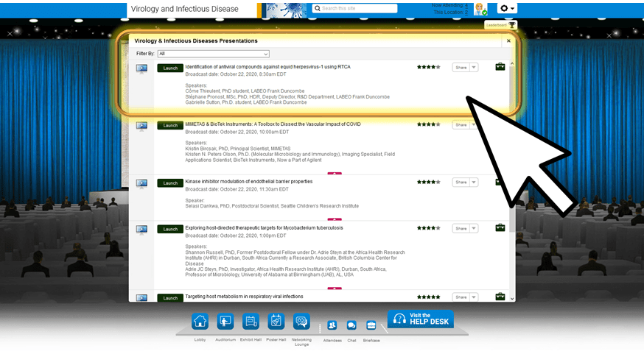Click the screen icon for herpesvirus-1 presentation

(x=141, y=68)
